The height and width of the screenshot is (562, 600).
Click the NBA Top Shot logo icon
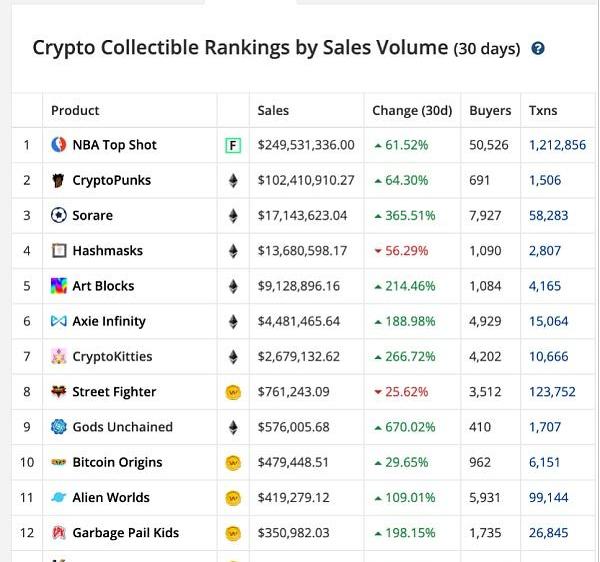pos(58,145)
